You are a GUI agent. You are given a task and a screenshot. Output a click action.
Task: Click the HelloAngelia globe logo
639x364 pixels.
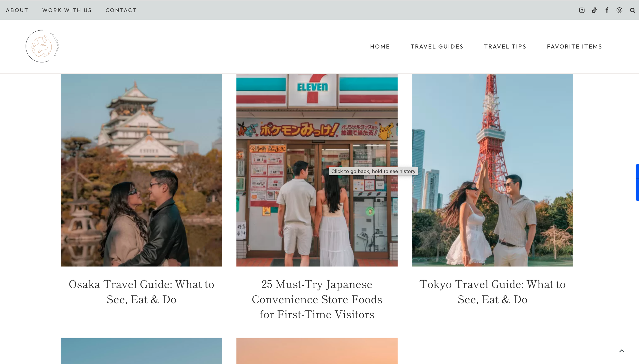(42, 46)
